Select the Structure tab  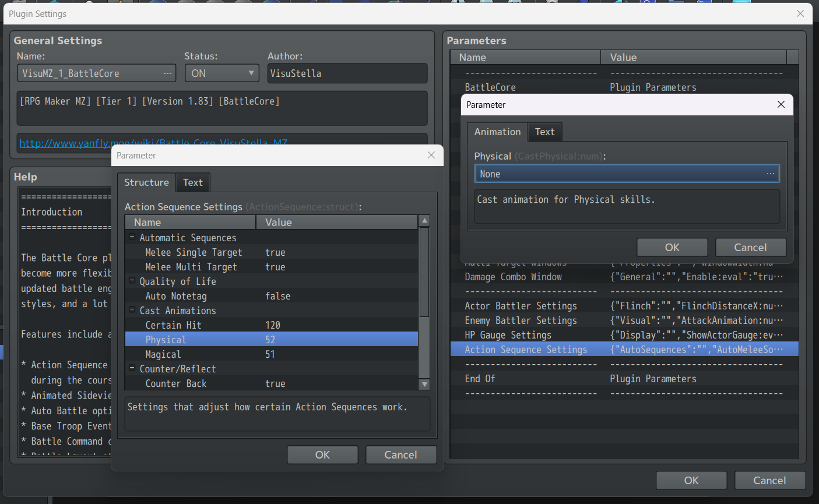pos(146,182)
